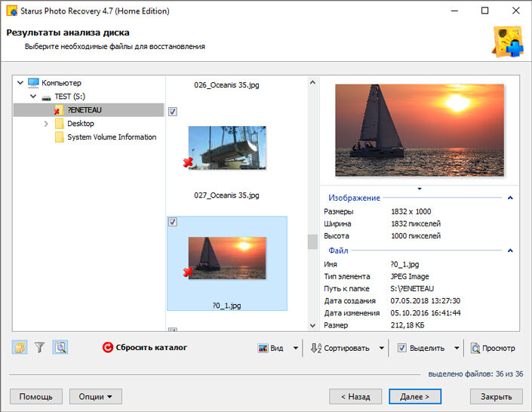Click the folders view icon in bottom toolbar
The image size is (532, 412).
(x=20, y=347)
